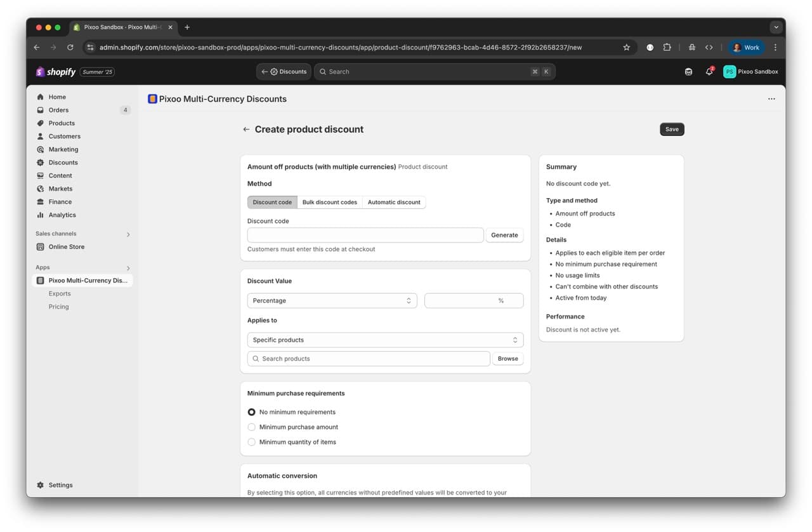Open the Online Store icon
Viewport: 812px width, 532px height.
41,247
